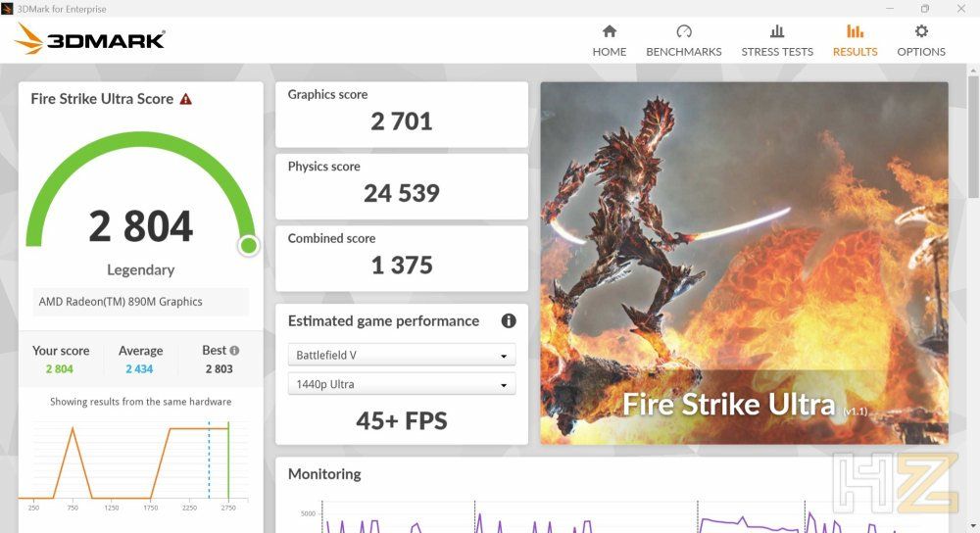
Task: Open the 1440p Ultra resolution dropdown
Action: click(402, 384)
